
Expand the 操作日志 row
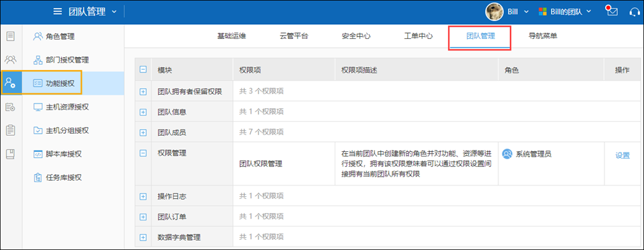click(143, 196)
